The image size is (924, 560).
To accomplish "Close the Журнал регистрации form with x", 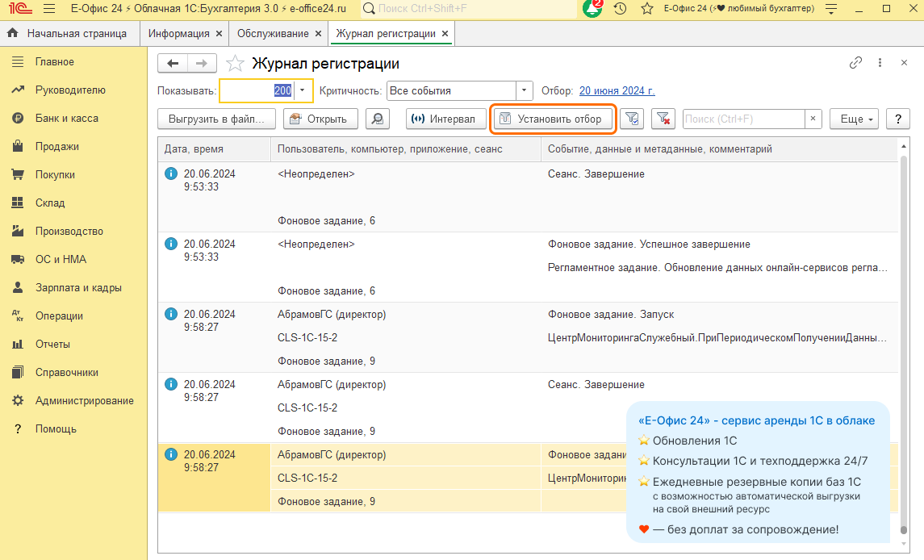I will 904,62.
